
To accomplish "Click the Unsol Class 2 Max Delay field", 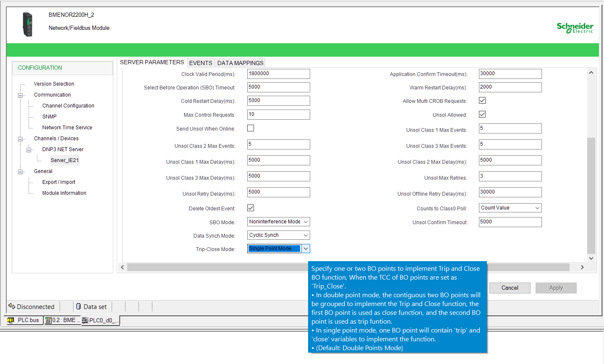I will coord(510,160).
